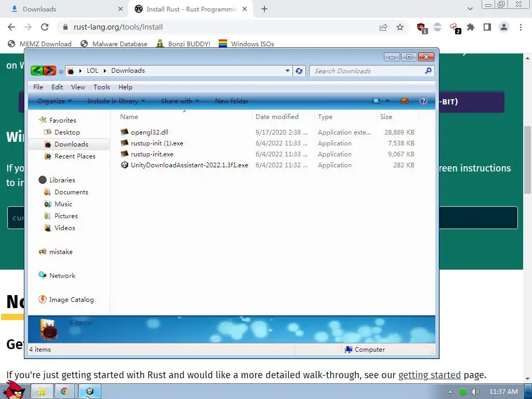Click the LOL breadcrumb segment
Image resolution: width=532 pixels, height=399 pixels.
92,71
